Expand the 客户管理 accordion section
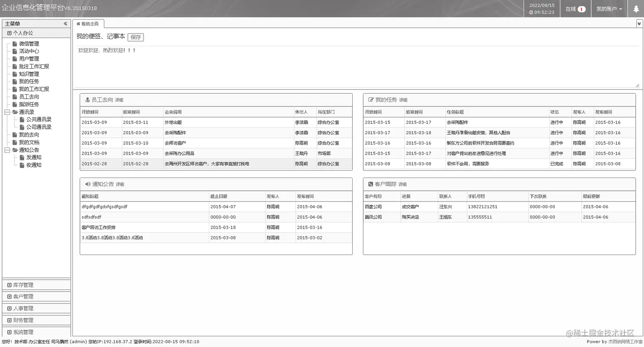 36,296
